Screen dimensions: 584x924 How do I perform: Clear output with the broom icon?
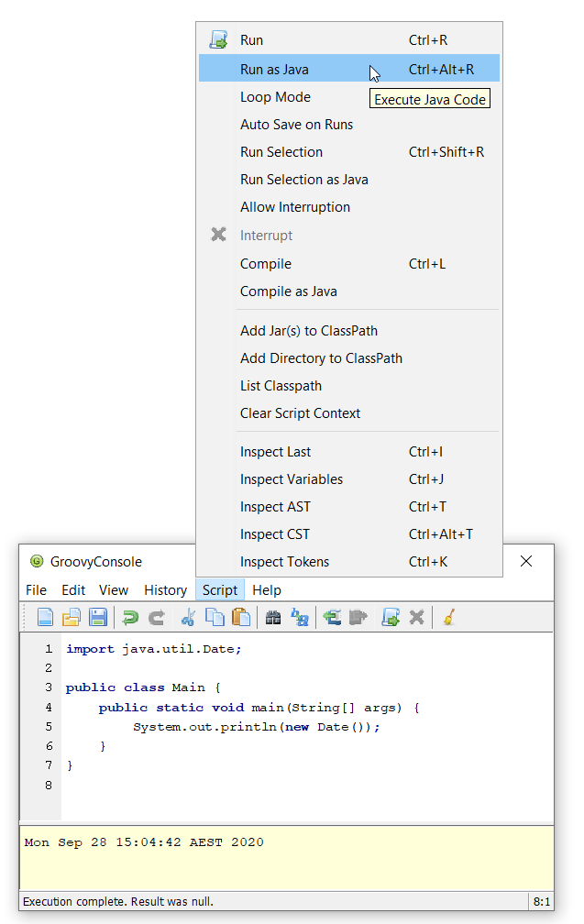click(448, 617)
